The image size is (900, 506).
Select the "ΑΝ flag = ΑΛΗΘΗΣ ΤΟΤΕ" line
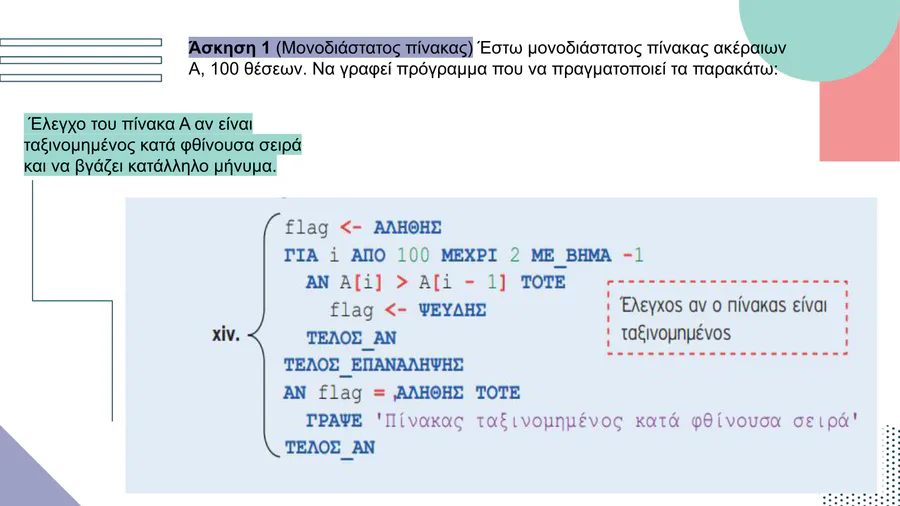(x=402, y=392)
